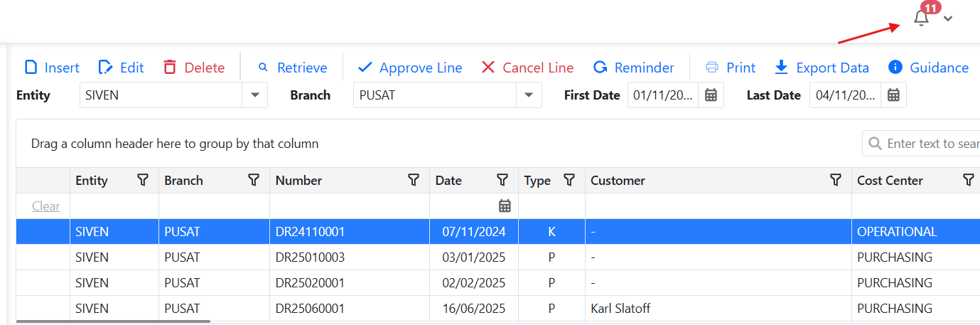This screenshot has width=980, height=325.
Task: Select row DR24110001
Action: (x=498, y=232)
